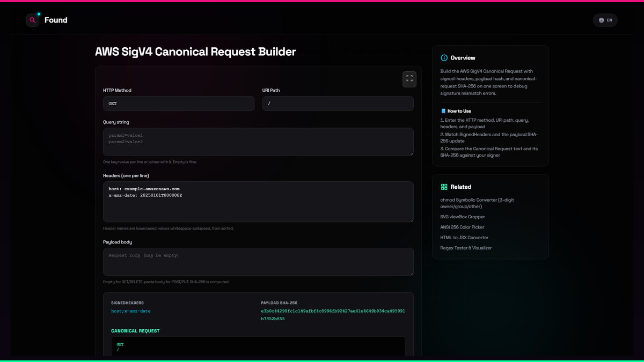644x362 pixels.
Task: Click step 2 Watch SignedHeaders text
Action: (489, 138)
